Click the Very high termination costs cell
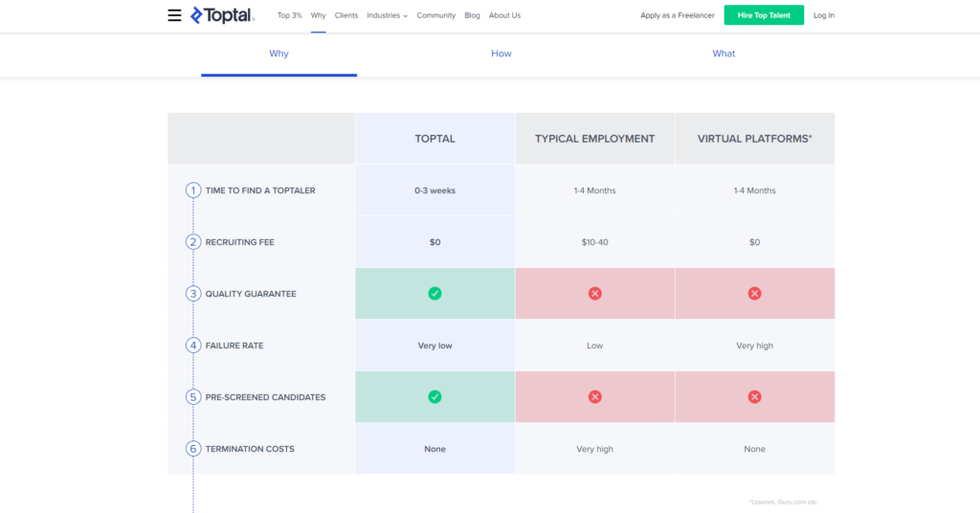The image size is (980, 513). coord(595,449)
